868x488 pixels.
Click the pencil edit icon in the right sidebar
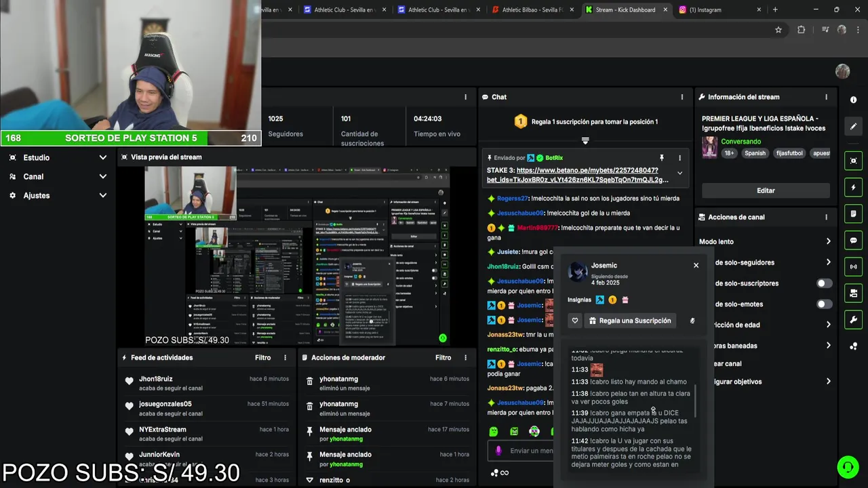(853, 126)
